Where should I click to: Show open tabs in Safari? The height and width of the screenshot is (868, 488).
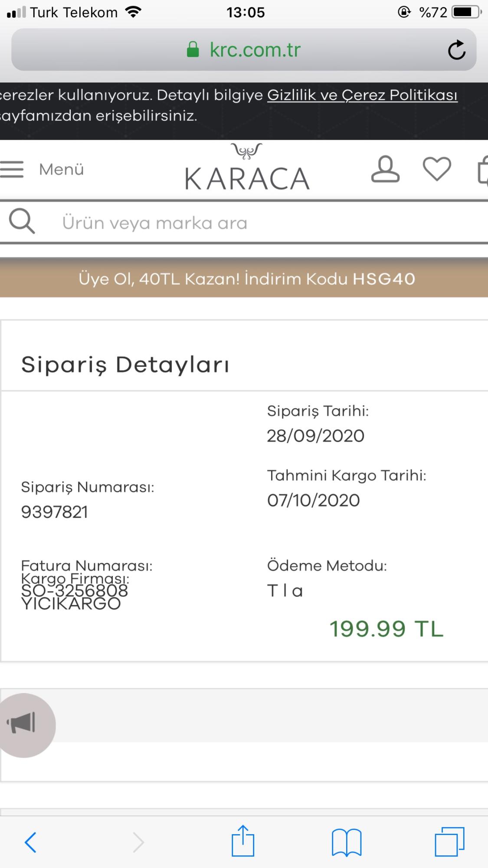click(449, 842)
